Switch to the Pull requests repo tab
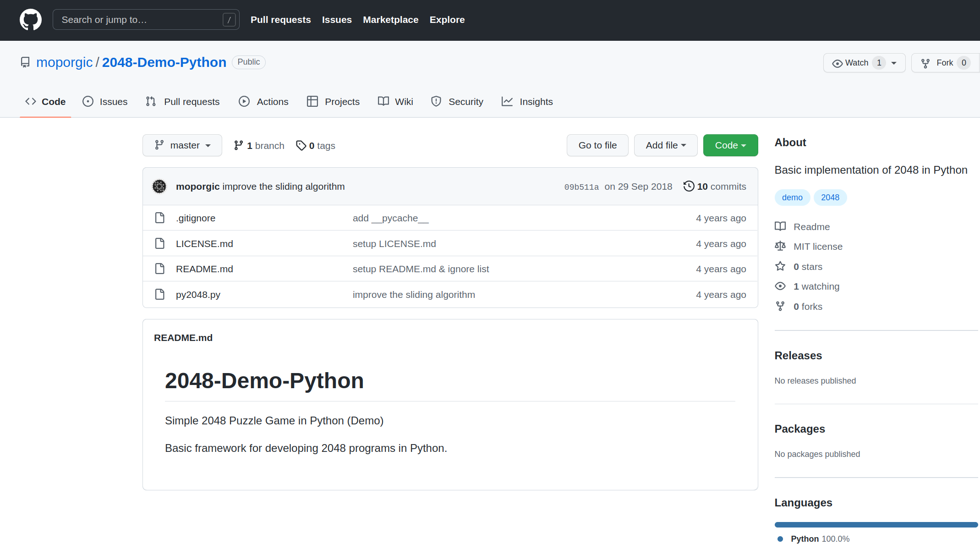Image resolution: width=980 pixels, height=544 pixels. click(182, 102)
